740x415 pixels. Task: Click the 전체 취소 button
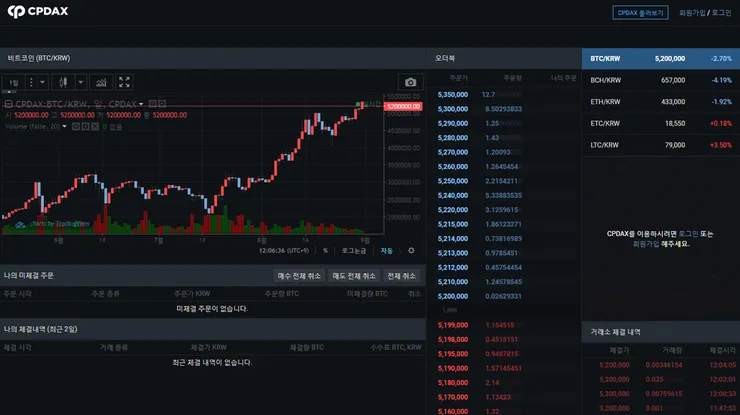click(402, 276)
